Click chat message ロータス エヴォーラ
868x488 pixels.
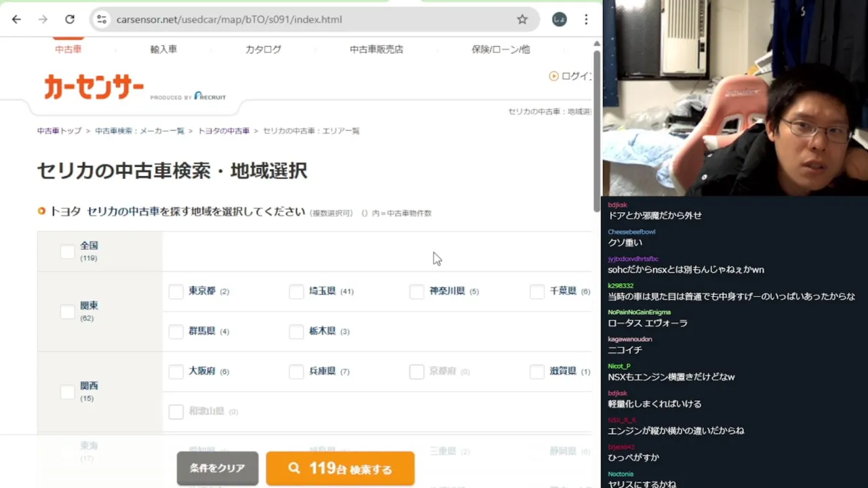click(x=648, y=323)
